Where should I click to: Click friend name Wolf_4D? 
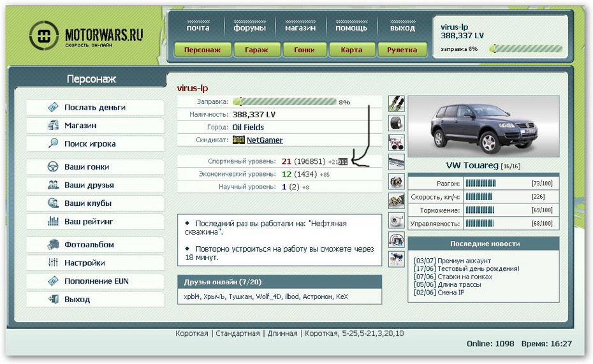tap(268, 296)
